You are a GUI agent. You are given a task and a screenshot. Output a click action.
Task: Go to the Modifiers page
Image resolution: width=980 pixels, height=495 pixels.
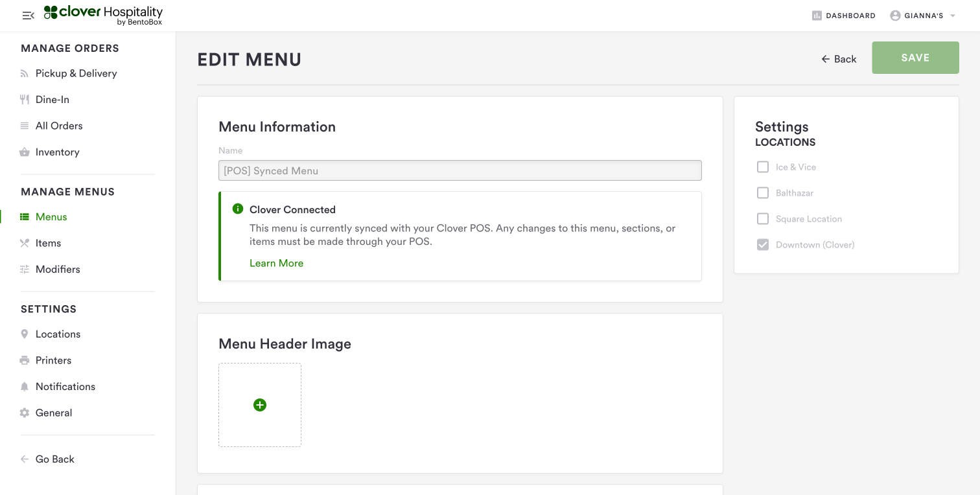coord(58,270)
